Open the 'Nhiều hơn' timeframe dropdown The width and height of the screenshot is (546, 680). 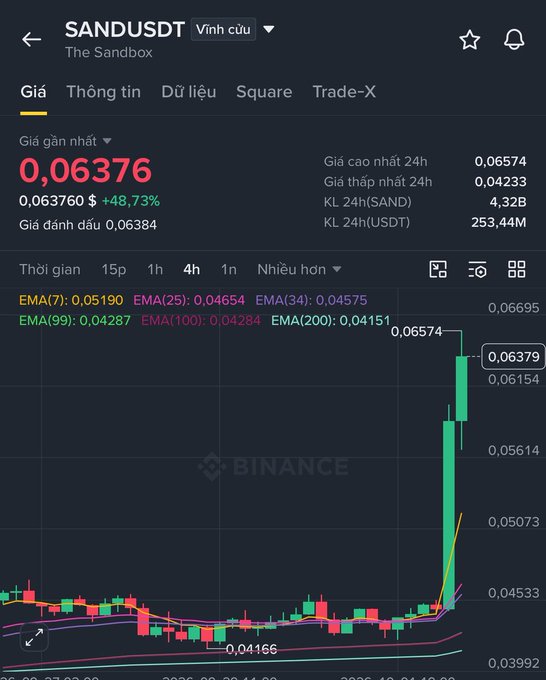tap(299, 269)
